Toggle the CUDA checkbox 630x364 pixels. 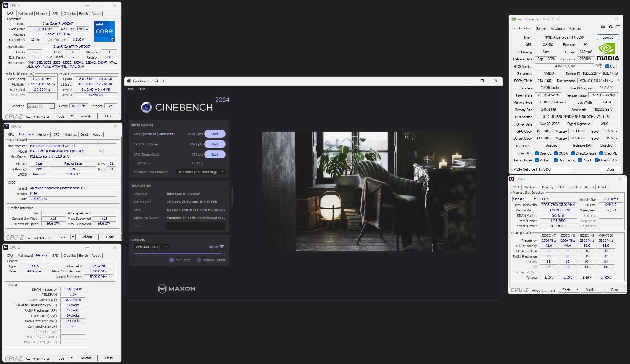pos(556,153)
